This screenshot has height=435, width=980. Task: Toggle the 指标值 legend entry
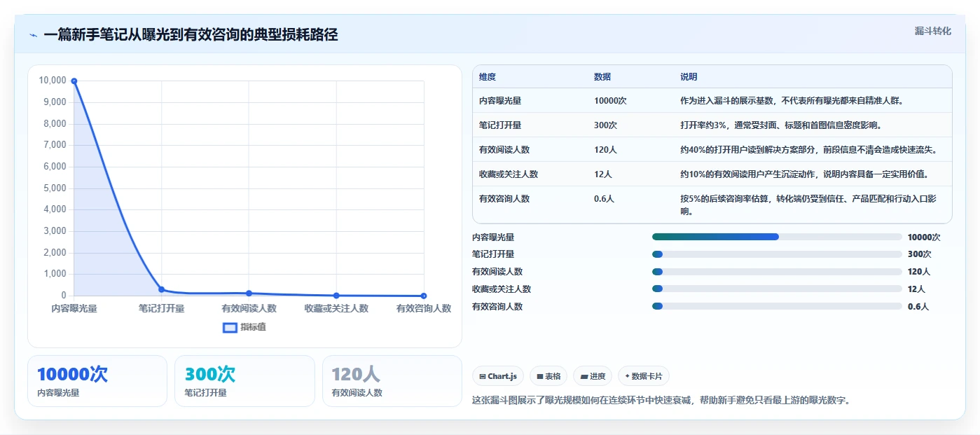[244, 327]
